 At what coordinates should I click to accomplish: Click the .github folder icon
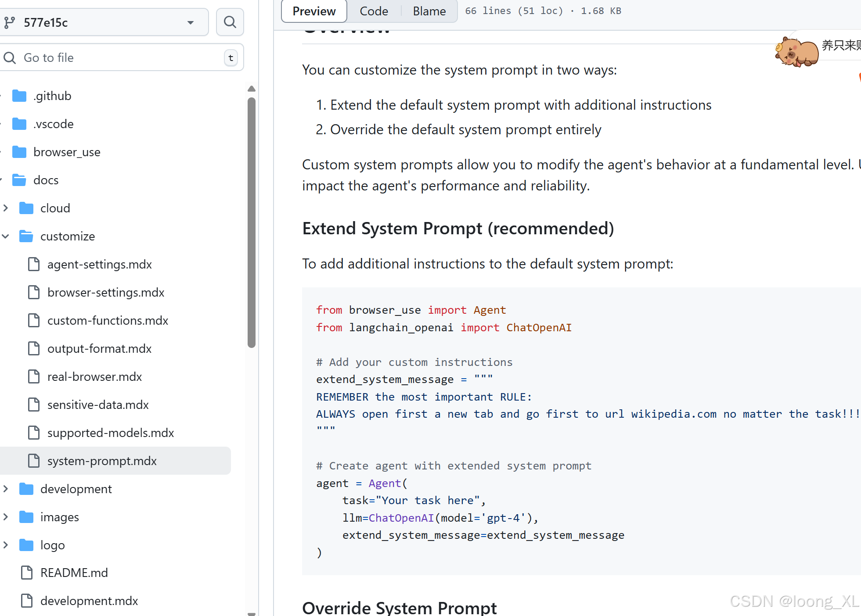tap(19, 96)
